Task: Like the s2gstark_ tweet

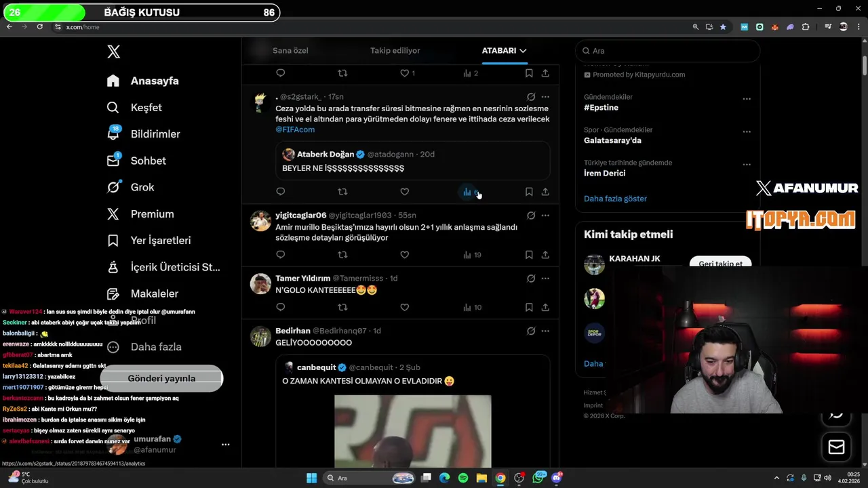Action: click(x=405, y=192)
